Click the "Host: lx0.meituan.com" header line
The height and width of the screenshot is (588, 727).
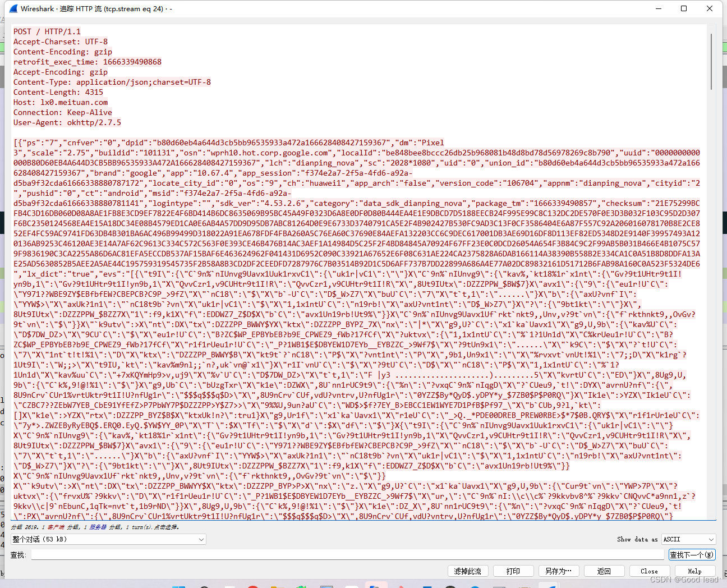(x=61, y=103)
